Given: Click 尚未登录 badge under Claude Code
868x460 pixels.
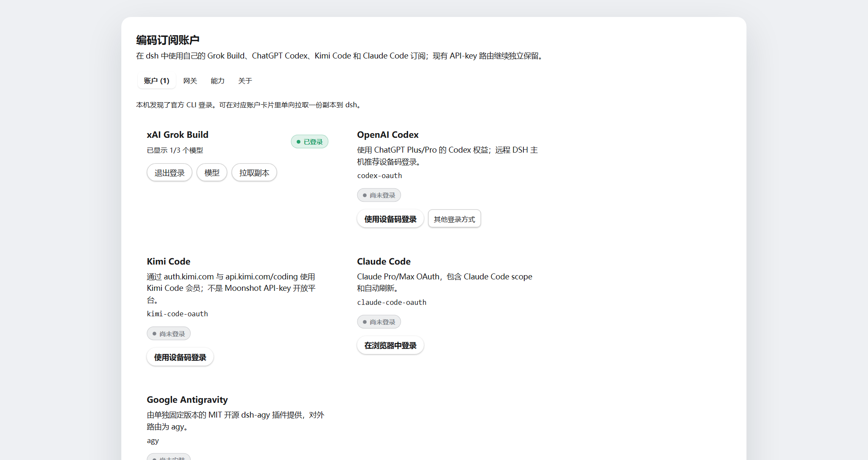Looking at the screenshot, I should coord(379,322).
